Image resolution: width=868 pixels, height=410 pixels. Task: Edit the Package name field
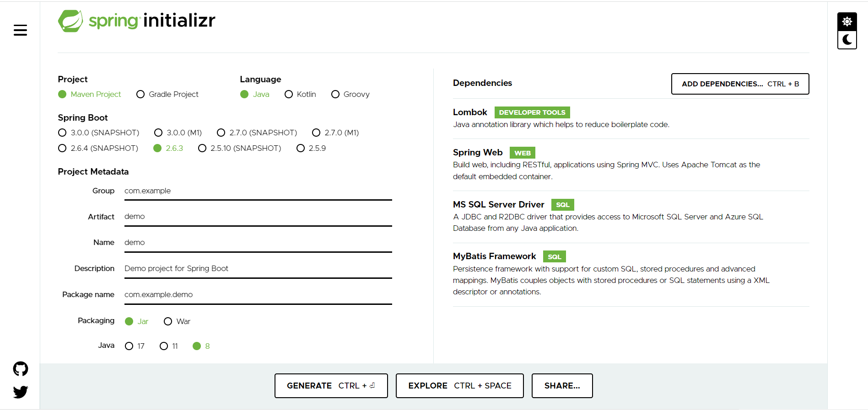[x=258, y=295]
